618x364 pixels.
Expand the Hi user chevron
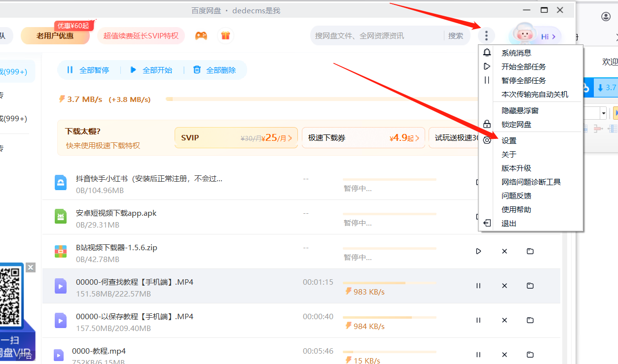point(554,36)
